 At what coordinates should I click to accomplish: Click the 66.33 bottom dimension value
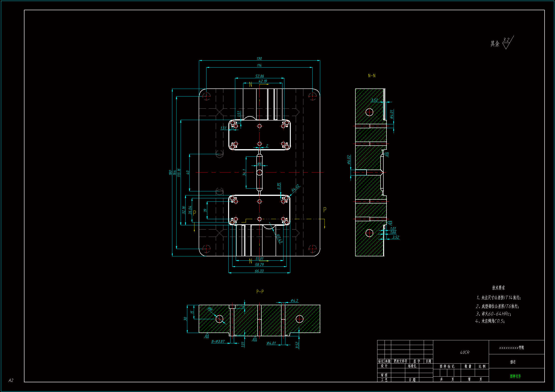point(259,271)
